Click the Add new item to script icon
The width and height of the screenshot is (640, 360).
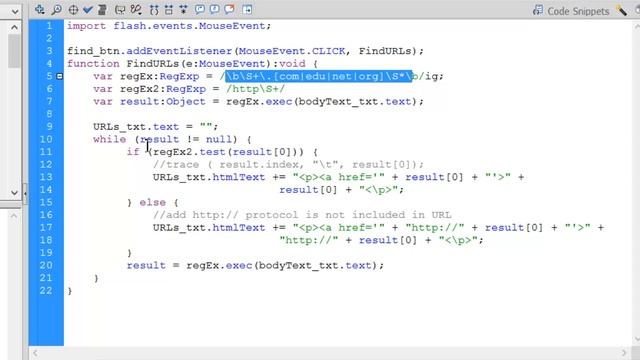(x=40, y=9)
